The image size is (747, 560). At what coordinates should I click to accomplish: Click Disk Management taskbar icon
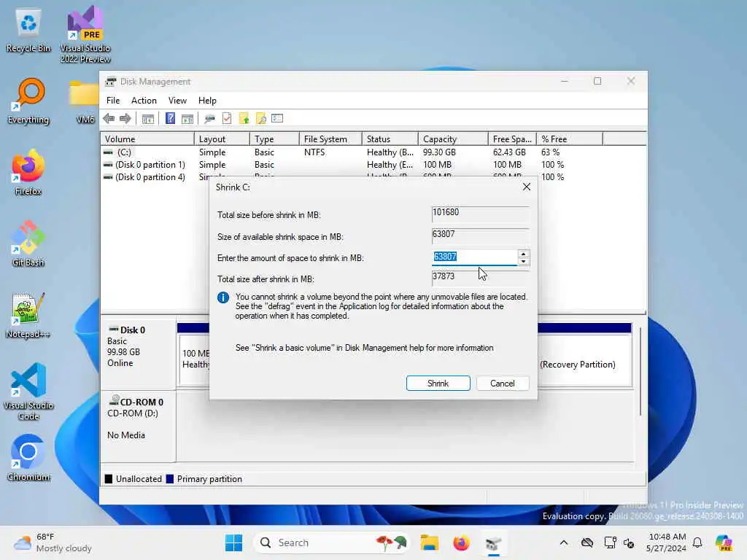click(x=494, y=542)
